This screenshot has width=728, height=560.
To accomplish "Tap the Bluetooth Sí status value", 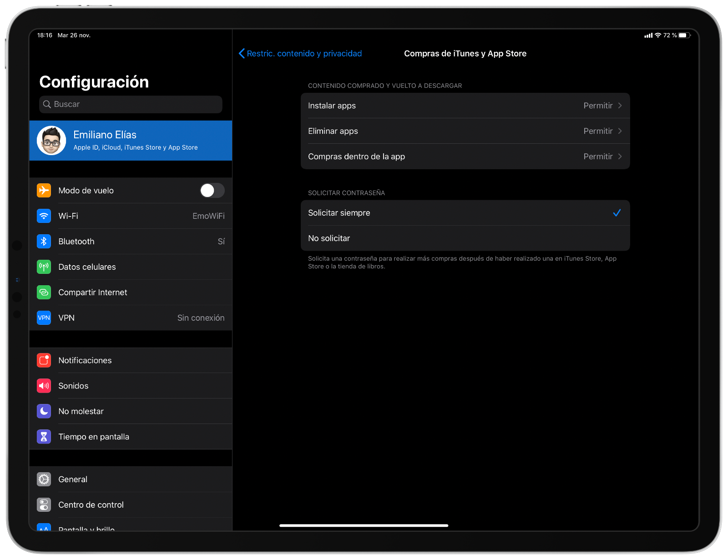I will coord(221,242).
